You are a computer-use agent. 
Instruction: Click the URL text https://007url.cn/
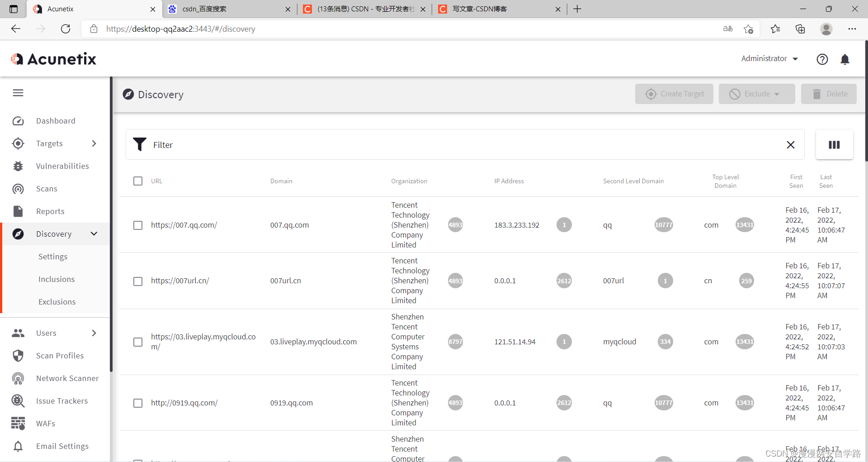(180, 281)
